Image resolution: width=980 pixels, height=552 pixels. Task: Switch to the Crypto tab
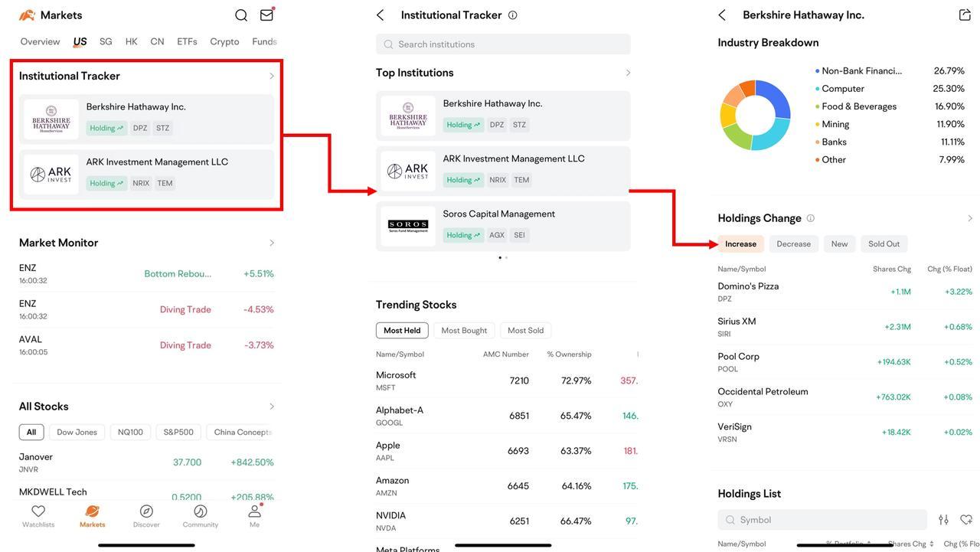[224, 41]
